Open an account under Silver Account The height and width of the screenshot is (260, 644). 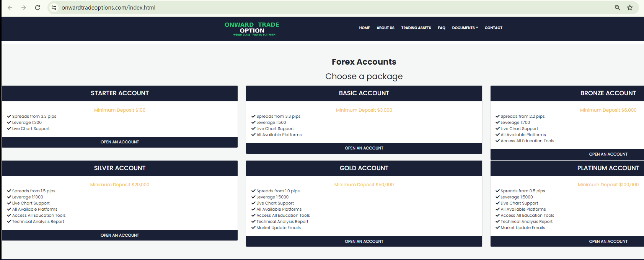pos(120,235)
